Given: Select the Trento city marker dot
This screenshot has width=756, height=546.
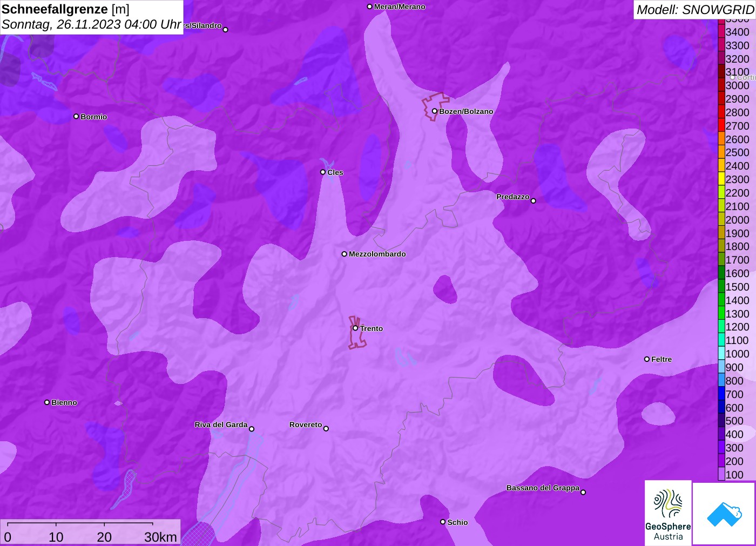Looking at the screenshot, I should (x=355, y=328).
